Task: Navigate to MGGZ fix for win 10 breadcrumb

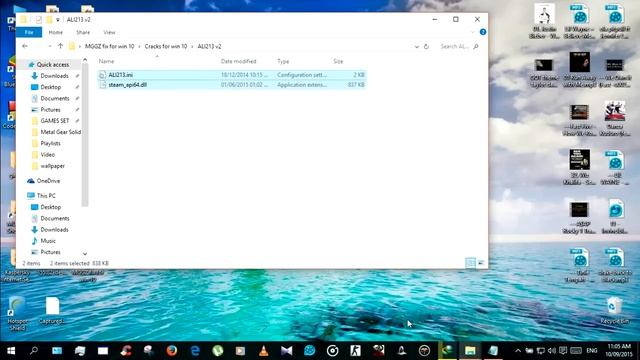Action: (109, 47)
